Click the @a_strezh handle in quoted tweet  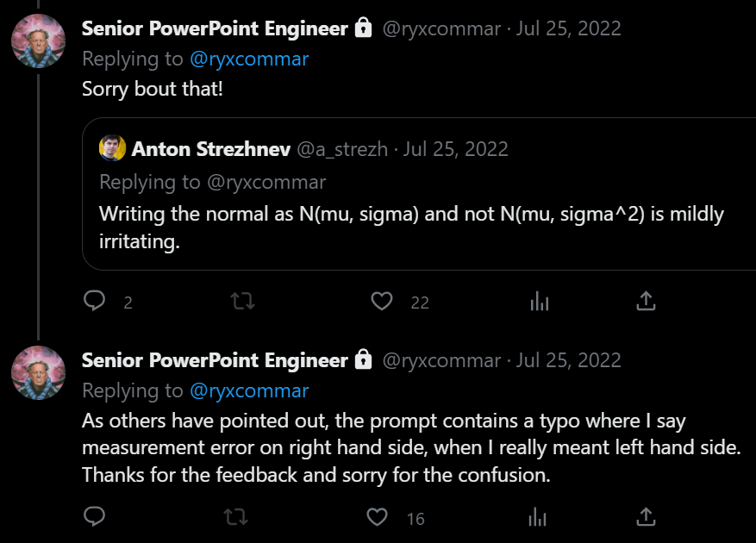[x=342, y=149]
